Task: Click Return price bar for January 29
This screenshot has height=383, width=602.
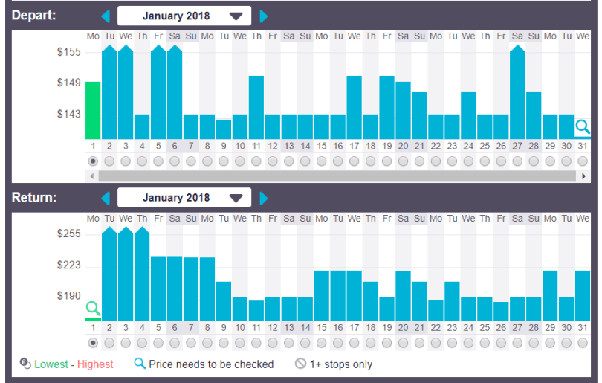Action: pos(550,296)
